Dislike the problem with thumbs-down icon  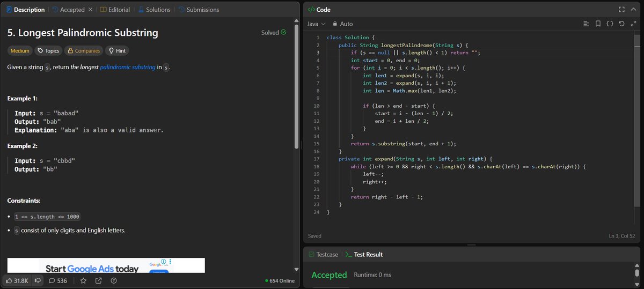(38, 280)
